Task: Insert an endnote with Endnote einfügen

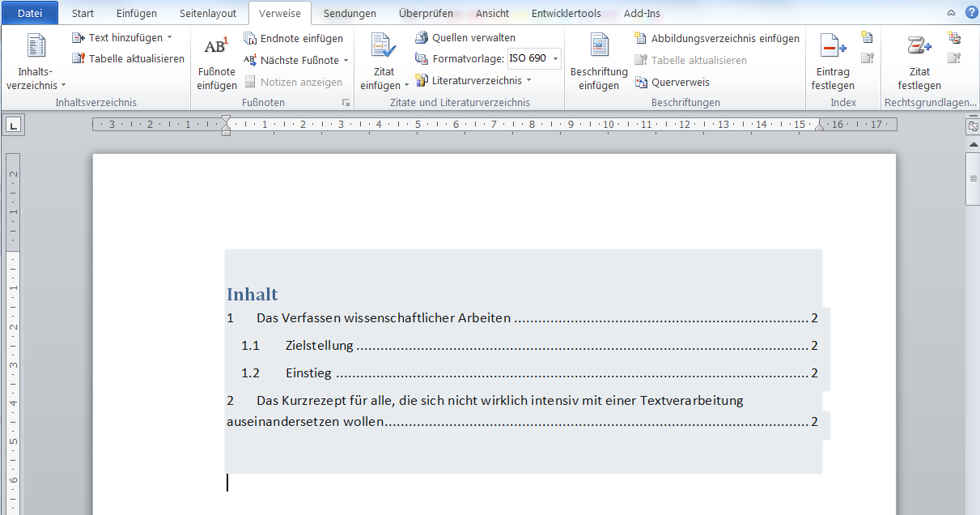Action: point(293,38)
